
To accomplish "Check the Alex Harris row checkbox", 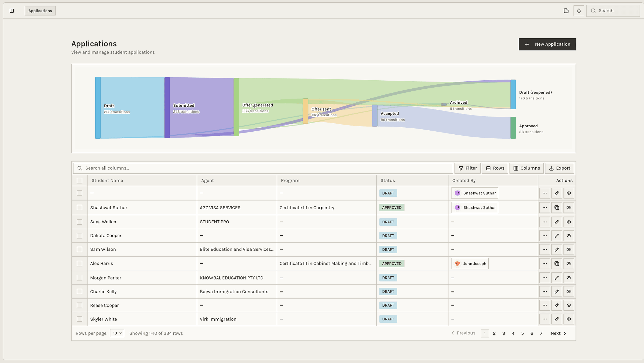I will pyautogui.click(x=79, y=264).
